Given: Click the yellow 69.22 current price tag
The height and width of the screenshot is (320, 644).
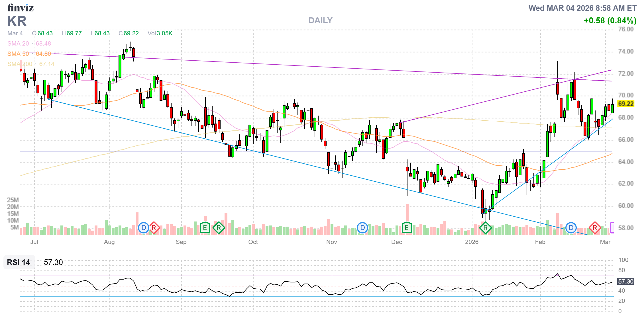Looking at the screenshot, I should pyautogui.click(x=625, y=104).
